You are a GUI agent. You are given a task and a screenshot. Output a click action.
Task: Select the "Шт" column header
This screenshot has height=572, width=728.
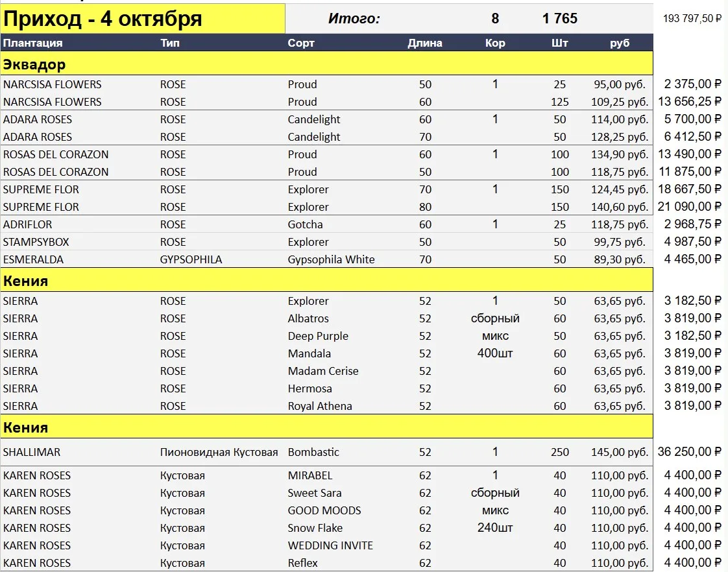point(559,43)
